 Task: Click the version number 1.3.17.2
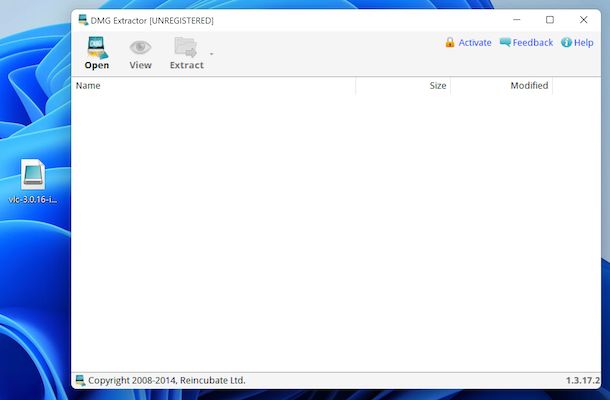point(583,380)
